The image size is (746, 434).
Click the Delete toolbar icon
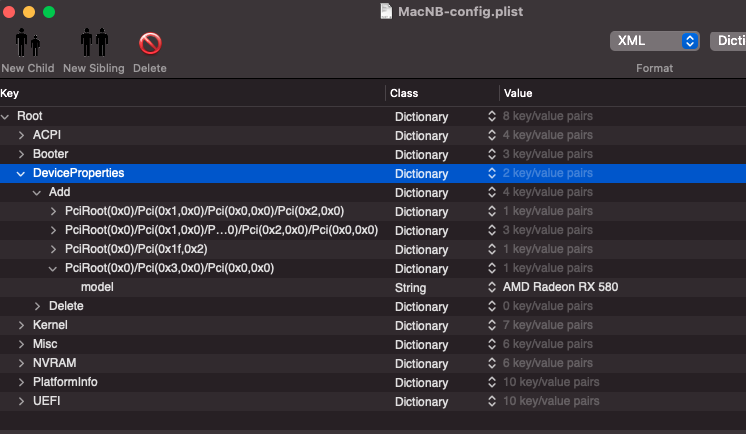click(150, 45)
